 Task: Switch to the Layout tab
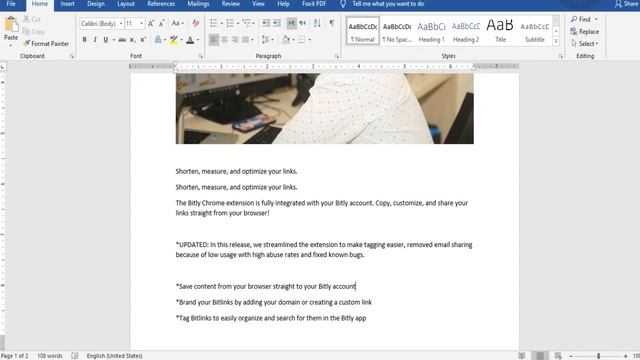coord(126,4)
